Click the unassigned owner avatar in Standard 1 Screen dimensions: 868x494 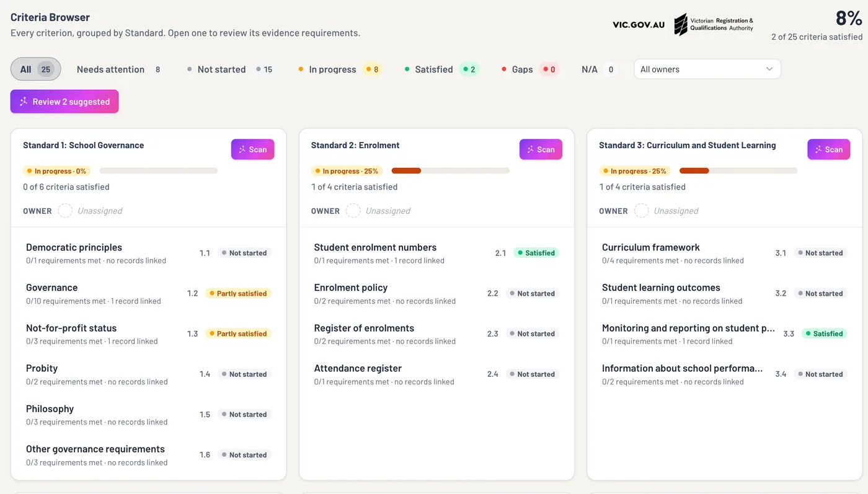[65, 211]
